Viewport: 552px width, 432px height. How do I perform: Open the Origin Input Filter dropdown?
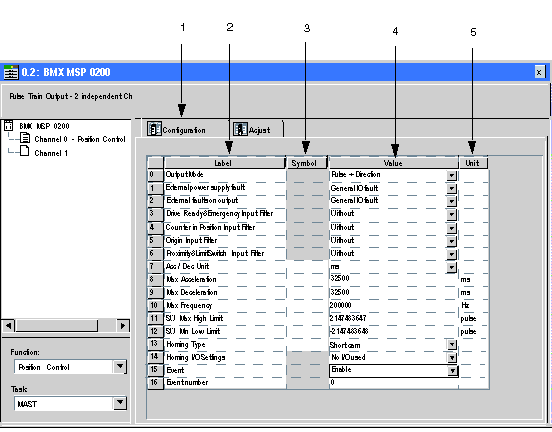[x=451, y=241]
